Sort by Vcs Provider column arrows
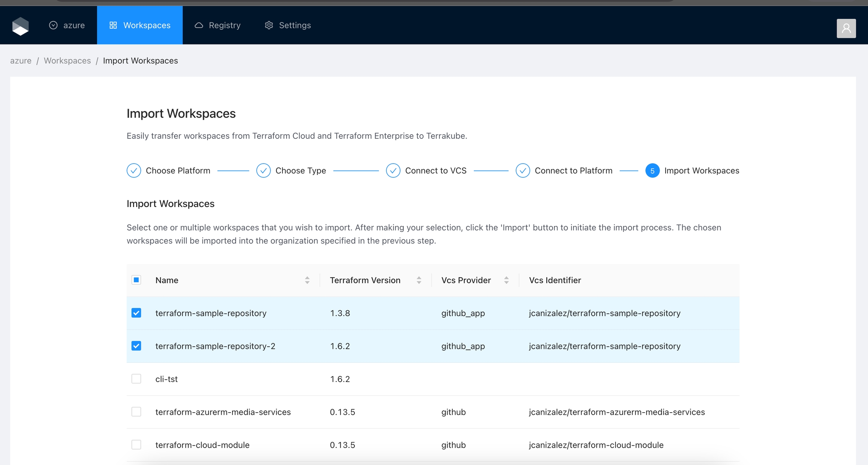868x465 pixels. coord(506,280)
